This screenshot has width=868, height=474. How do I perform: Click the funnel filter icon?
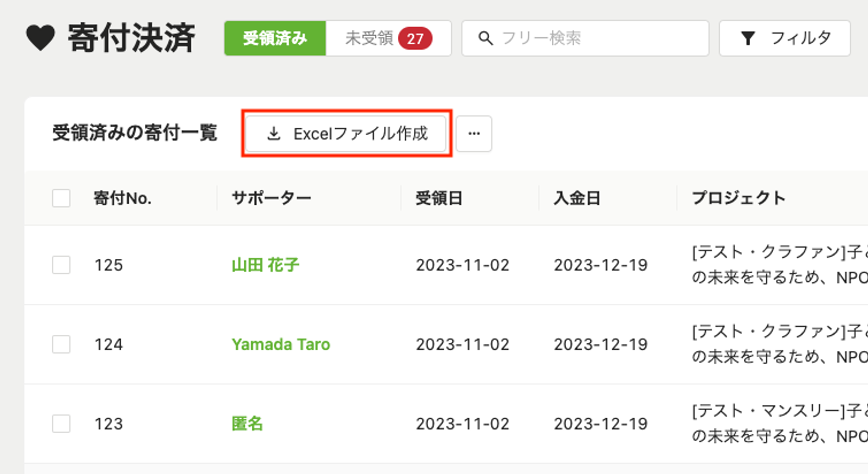coord(748,39)
